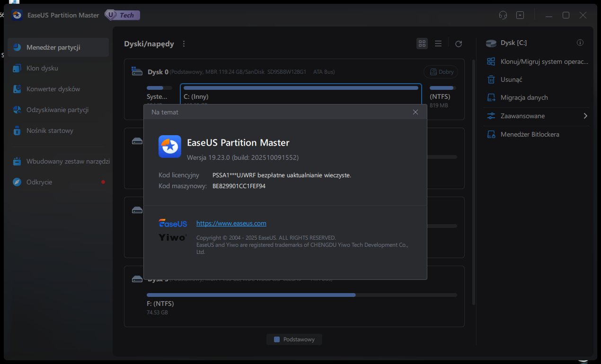
Task: Open Nośnik startowy in the sidebar
Action: point(58,130)
